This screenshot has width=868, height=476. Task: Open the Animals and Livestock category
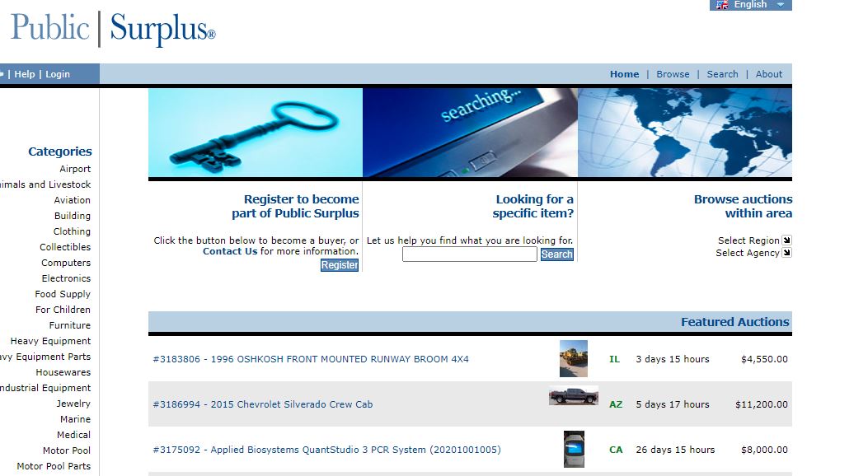coord(45,184)
